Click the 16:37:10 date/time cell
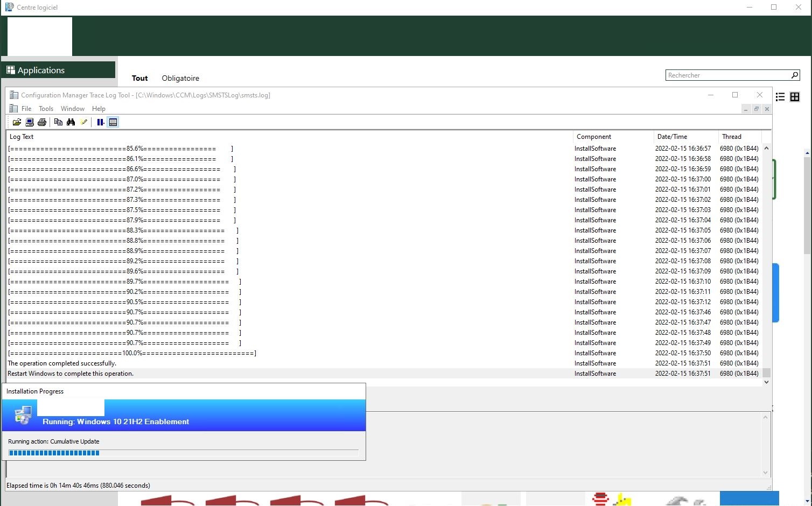This screenshot has height=506, width=812. tap(683, 282)
